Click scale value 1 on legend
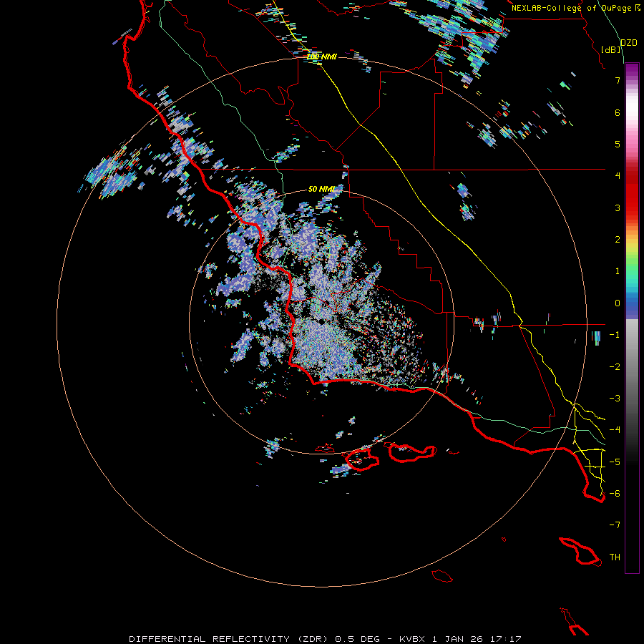The image size is (644, 644). point(618,271)
